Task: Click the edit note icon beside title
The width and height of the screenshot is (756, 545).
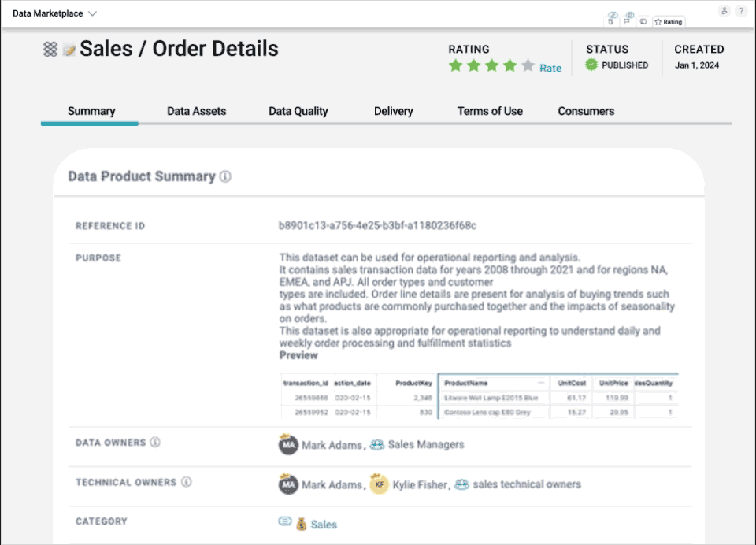Action: click(x=69, y=50)
